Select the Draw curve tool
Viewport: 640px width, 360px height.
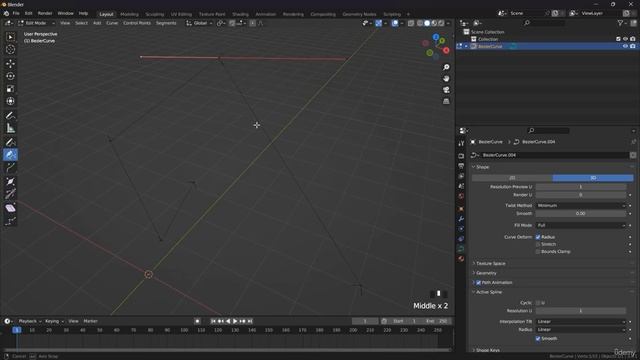click(x=11, y=142)
